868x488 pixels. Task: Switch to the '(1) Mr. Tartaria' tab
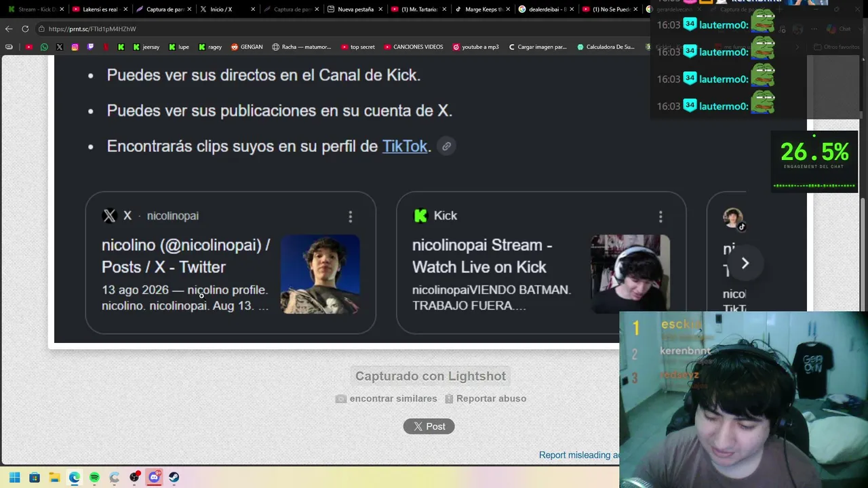click(x=419, y=9)
